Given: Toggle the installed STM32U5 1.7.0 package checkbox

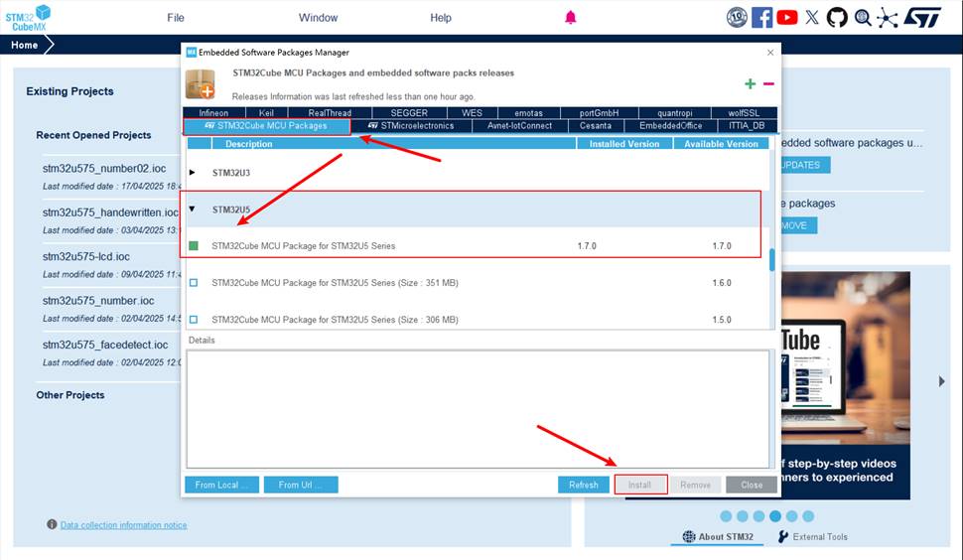Looking at the screenshot, I should (194, 245).
